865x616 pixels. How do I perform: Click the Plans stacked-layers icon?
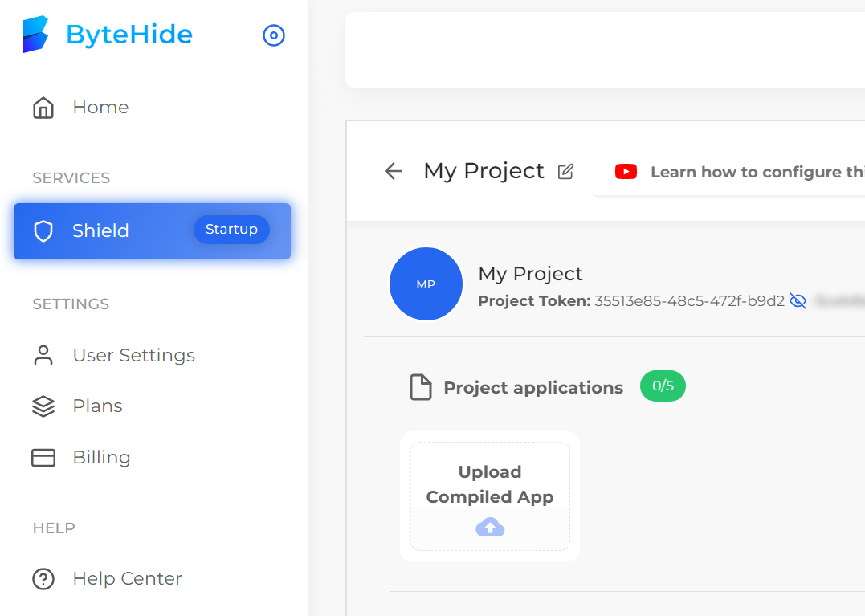(x=43, y=406)
